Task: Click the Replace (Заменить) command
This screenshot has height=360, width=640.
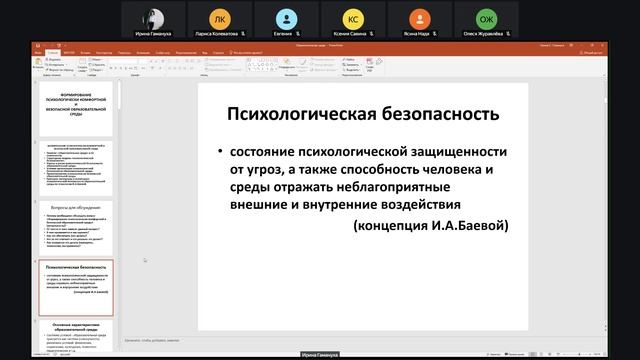Action: [x=351, y=64]
